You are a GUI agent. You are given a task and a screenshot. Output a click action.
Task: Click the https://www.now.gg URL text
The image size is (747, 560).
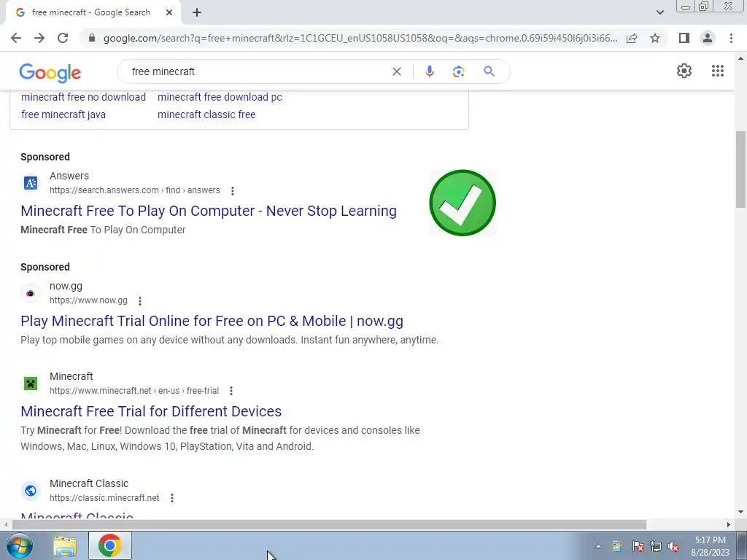(88, 300)
